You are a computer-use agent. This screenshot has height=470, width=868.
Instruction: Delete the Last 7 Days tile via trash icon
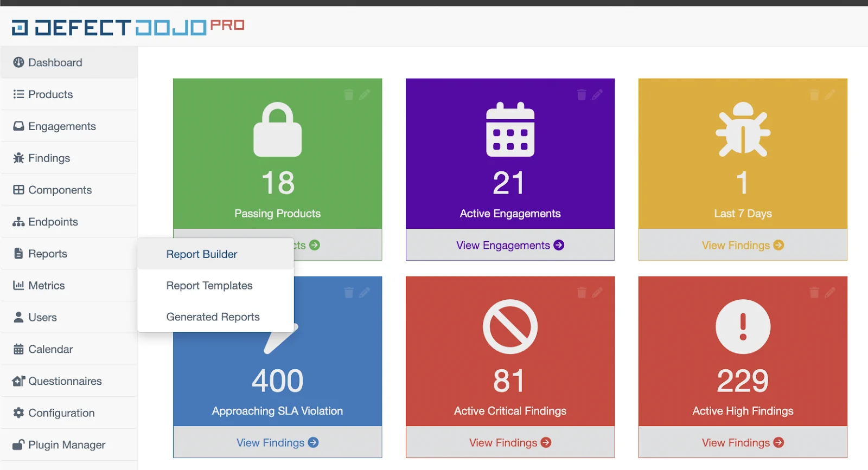click(814, 95)
